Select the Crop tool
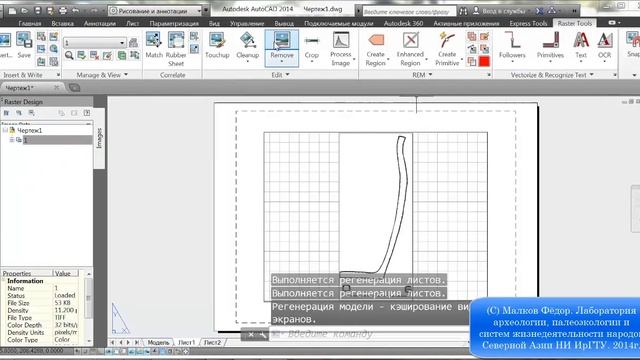 click(311, 47)
